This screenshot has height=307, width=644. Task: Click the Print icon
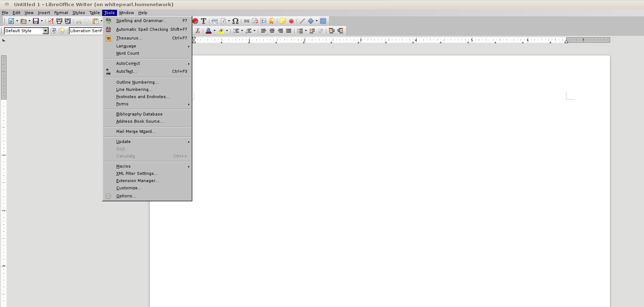tap(59, 21)
